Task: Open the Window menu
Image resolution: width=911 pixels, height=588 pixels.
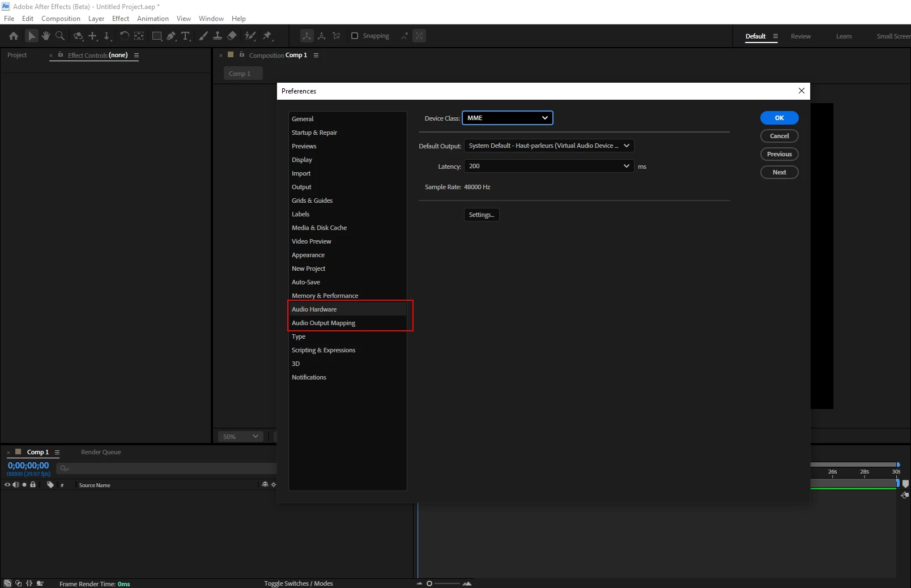Action: point(211,19)
